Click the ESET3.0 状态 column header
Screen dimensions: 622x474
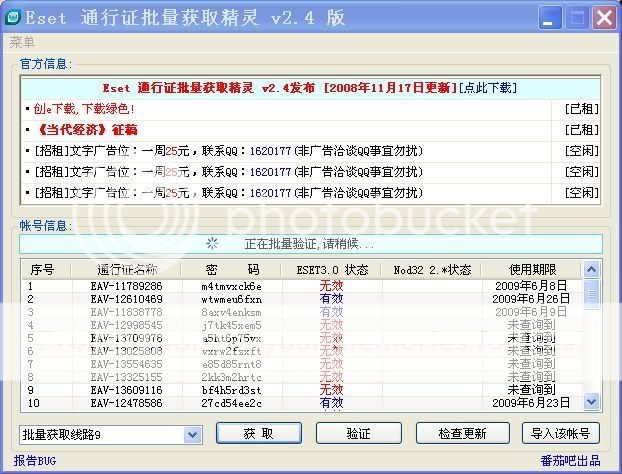pos(332,270)
